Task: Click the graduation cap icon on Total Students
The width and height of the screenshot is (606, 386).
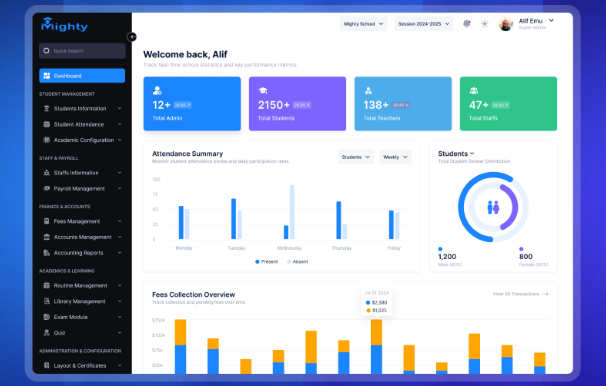Action: [263, 90]
